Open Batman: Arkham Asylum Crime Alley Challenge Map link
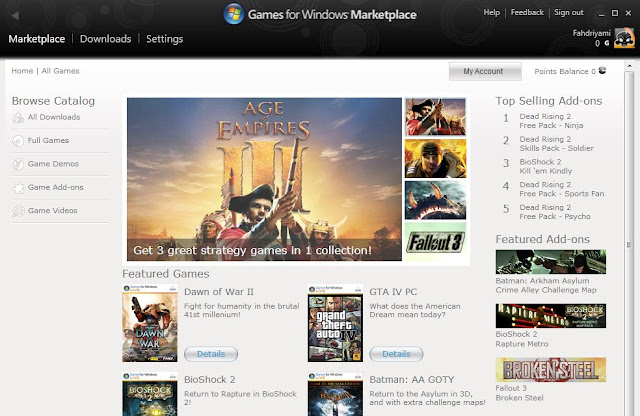 click(x=546, y=285)
